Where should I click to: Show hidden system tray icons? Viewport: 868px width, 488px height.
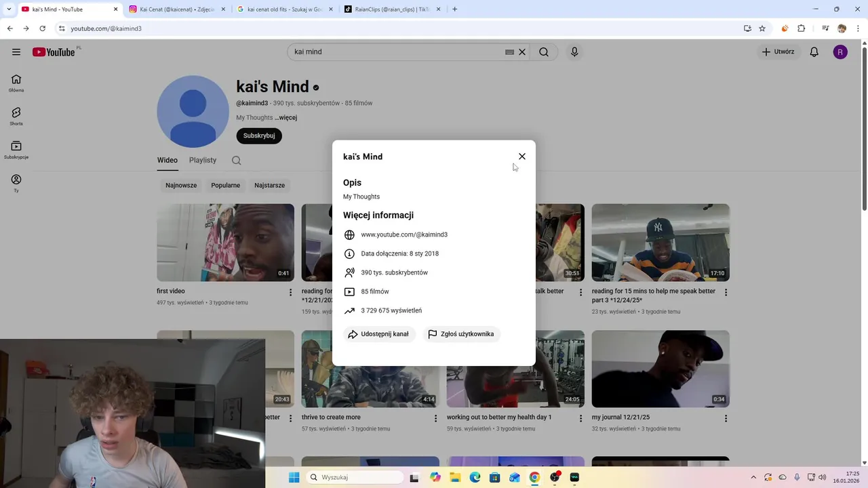(753, 477)
